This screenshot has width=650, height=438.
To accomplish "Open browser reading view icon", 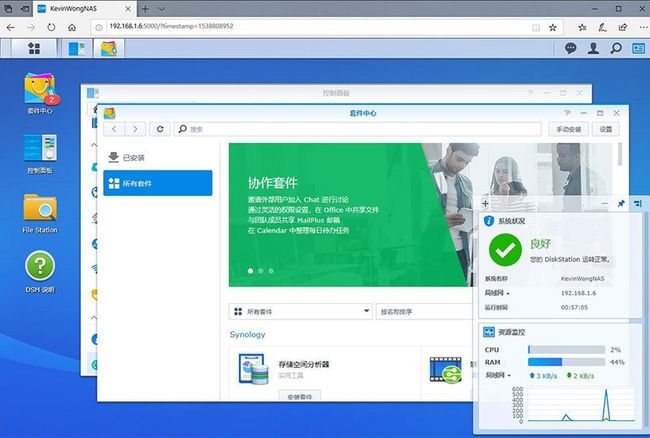I will (x=536, y=27).
